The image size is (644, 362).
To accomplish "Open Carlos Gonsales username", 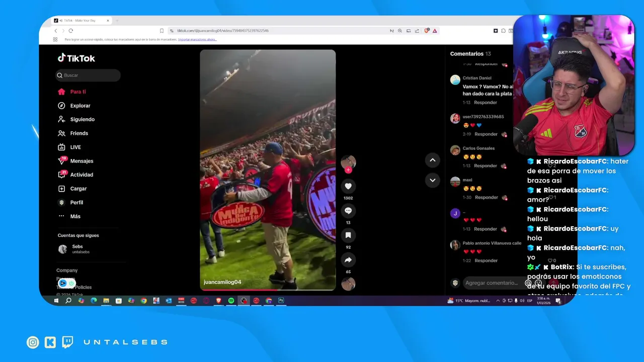I will (478, 148).
